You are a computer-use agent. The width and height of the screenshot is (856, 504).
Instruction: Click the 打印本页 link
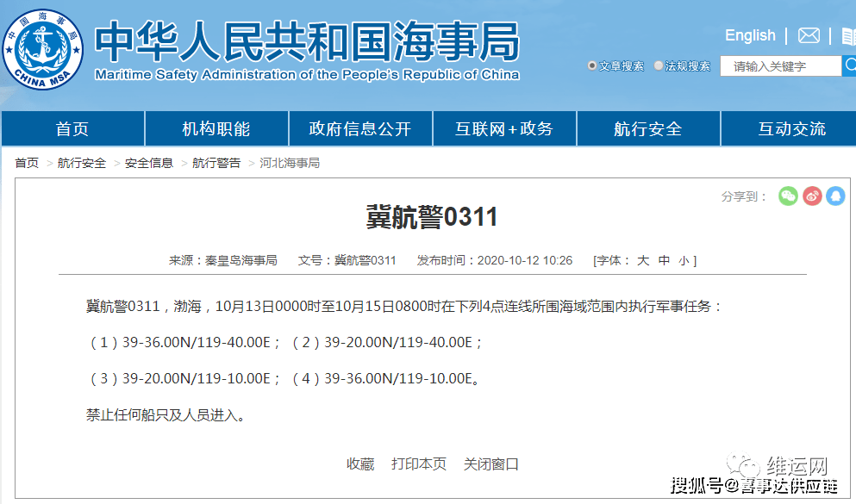(x=419, y=464)
